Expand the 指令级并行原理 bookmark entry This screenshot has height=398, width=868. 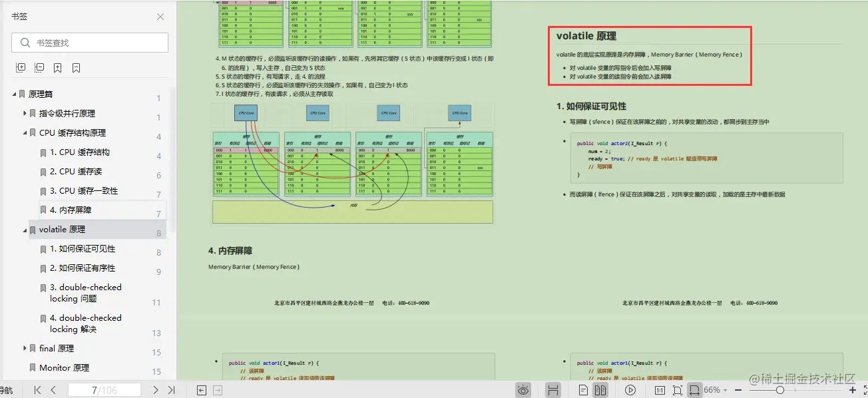25,113
